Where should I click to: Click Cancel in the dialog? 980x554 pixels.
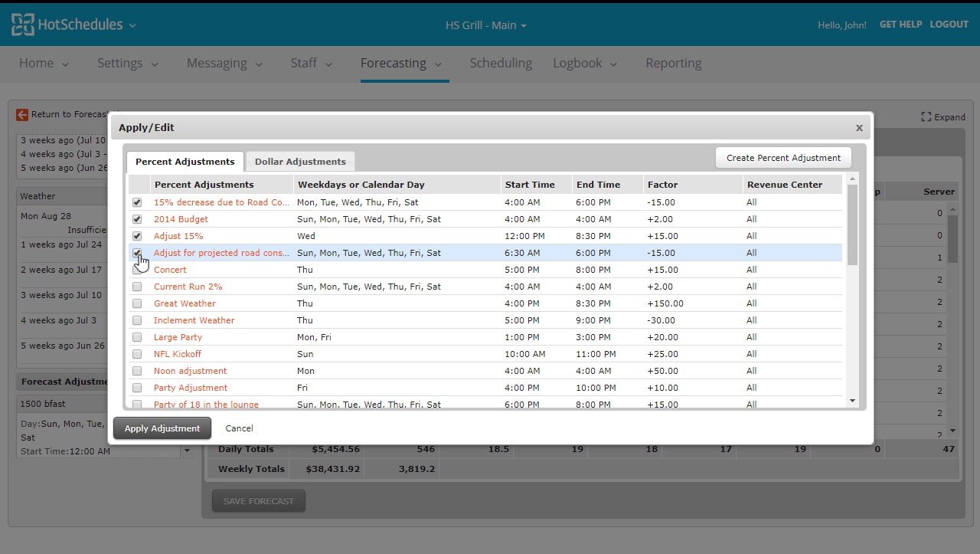click(x=239, y=428)
